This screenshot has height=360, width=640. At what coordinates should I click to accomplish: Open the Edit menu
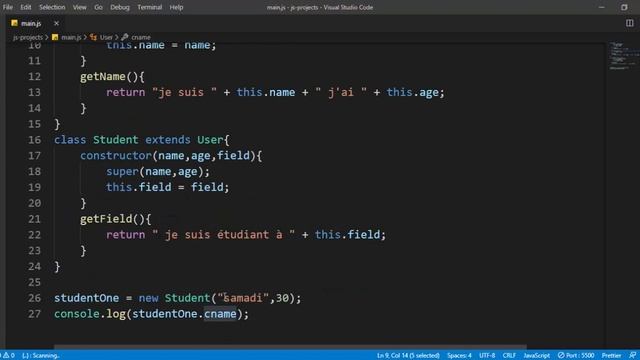(25, 7)
